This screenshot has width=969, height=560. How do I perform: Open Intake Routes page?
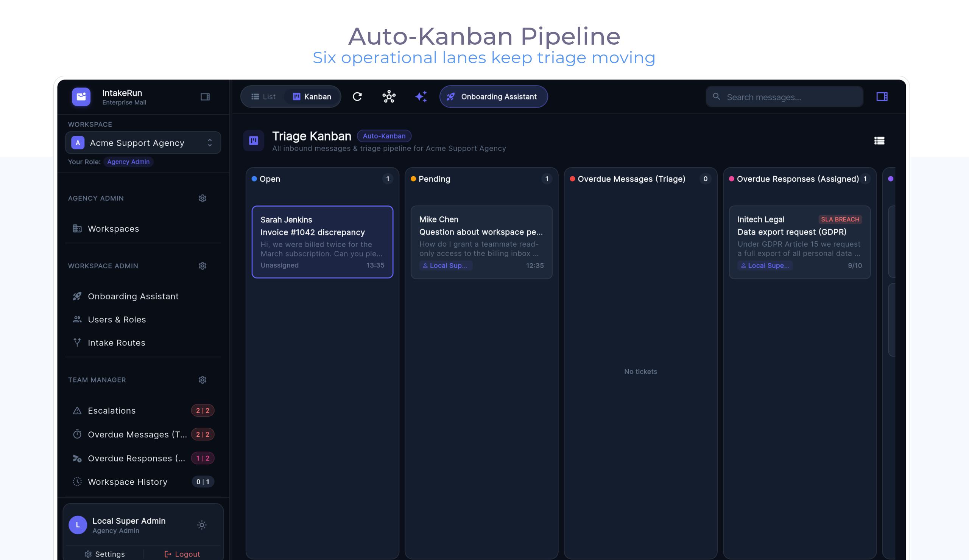click(x=143, y=342)
